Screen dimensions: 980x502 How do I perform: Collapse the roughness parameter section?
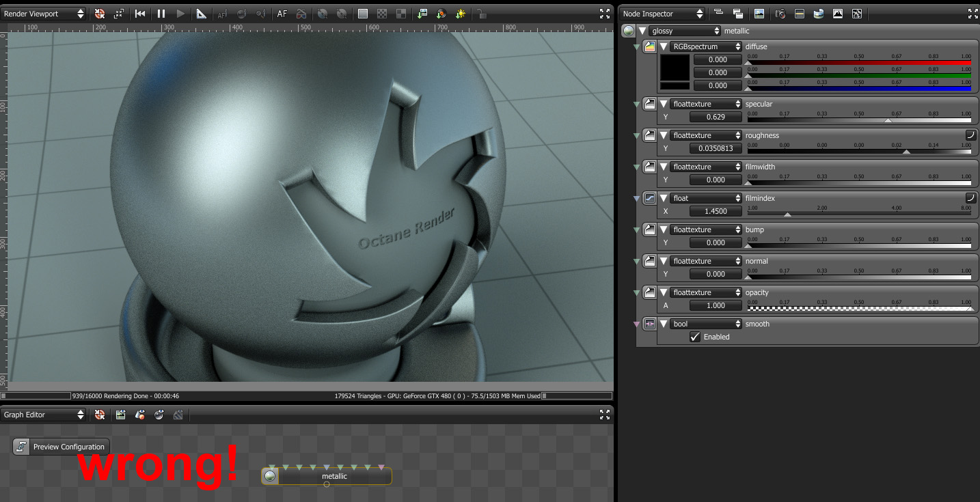663,135
